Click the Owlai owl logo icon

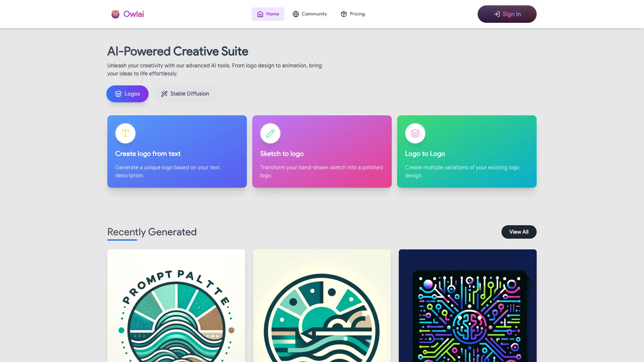coord(115,14)
